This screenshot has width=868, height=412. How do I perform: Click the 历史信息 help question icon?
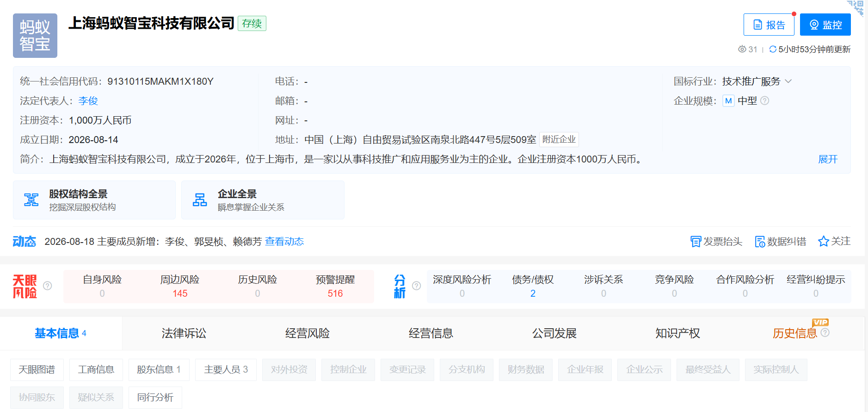click(x=825, y=332)
